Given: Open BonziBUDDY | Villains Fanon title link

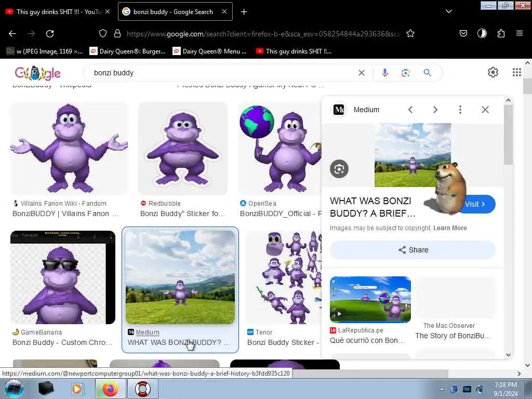Looking at the screenshot, I should pyautogui.click(x=65, y=214).
